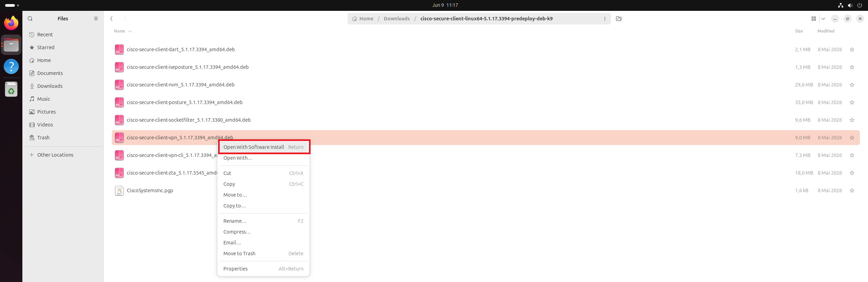Star the selected cisco-secure-client-vpn file
Image resolution: width=868 pixels, height=282 pixels.
(852, 138)
